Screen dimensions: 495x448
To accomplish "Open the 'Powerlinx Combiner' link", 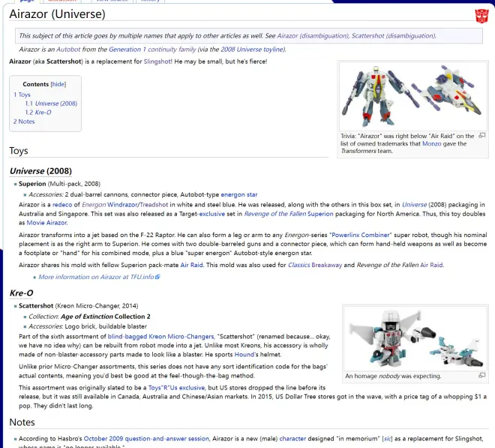I will click(x=357, y=236).
